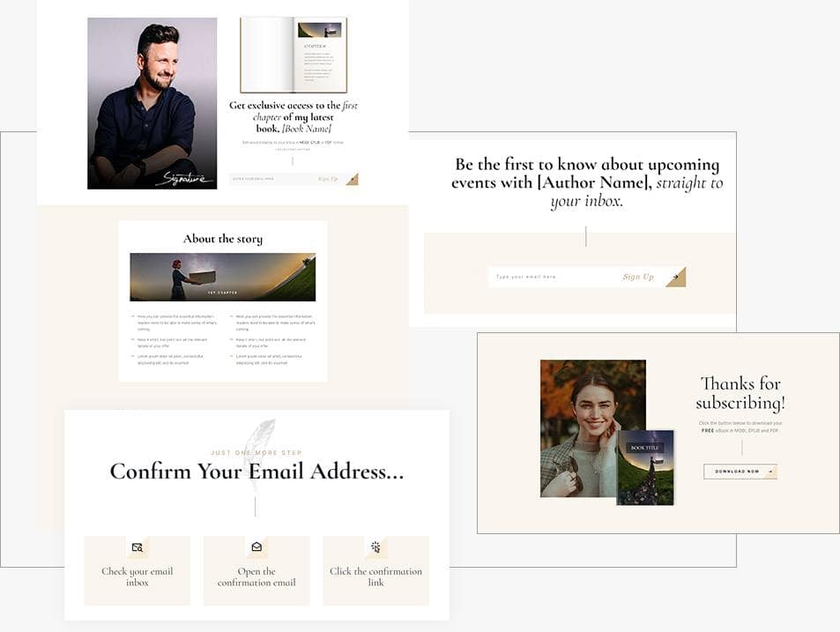The width and height of the screenshot is (840, 632).
Task: Open the open-book chapter preview image
Action: click(294, 55)
